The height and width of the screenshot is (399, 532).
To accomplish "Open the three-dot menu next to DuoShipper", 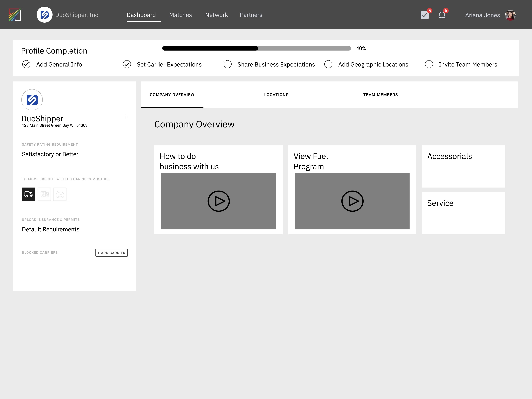I will 126,117.
